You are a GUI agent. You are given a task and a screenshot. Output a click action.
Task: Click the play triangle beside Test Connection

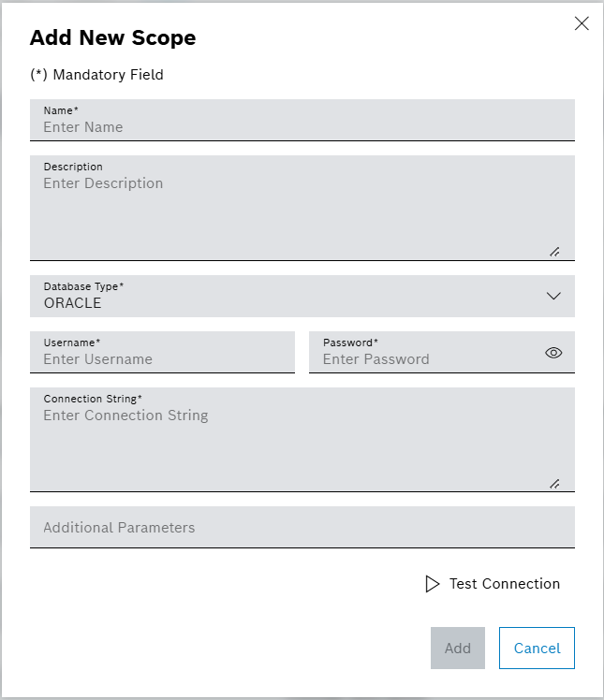[432, 584]
